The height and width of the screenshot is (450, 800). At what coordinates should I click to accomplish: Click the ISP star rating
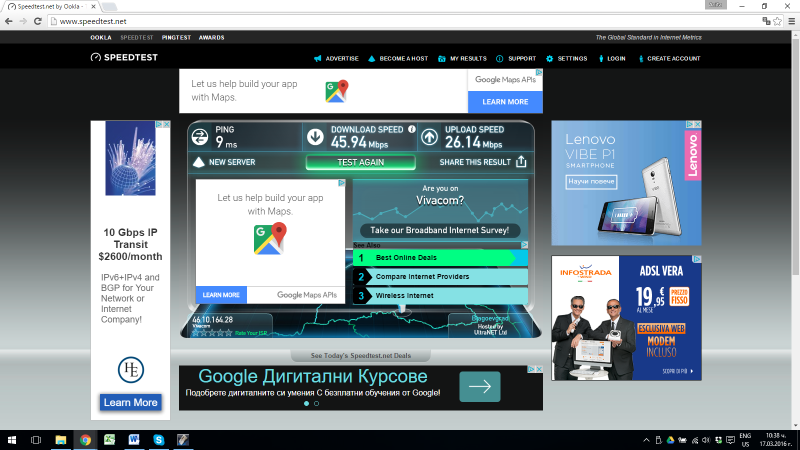[212, 333]
